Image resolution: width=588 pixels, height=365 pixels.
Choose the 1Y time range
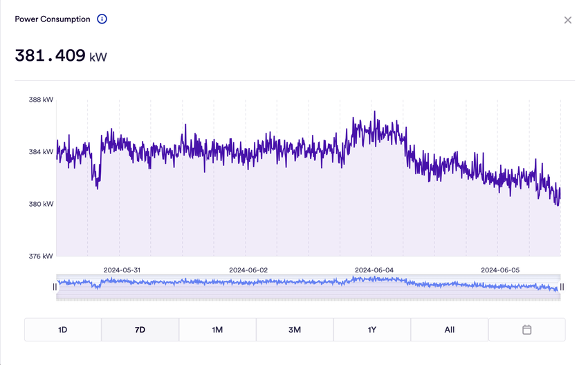(372, 330)
